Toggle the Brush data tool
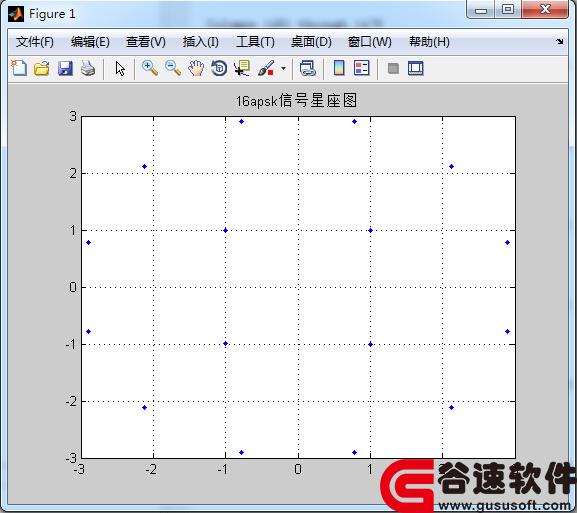This screenshot has height=513, width=577. [266, 68]
